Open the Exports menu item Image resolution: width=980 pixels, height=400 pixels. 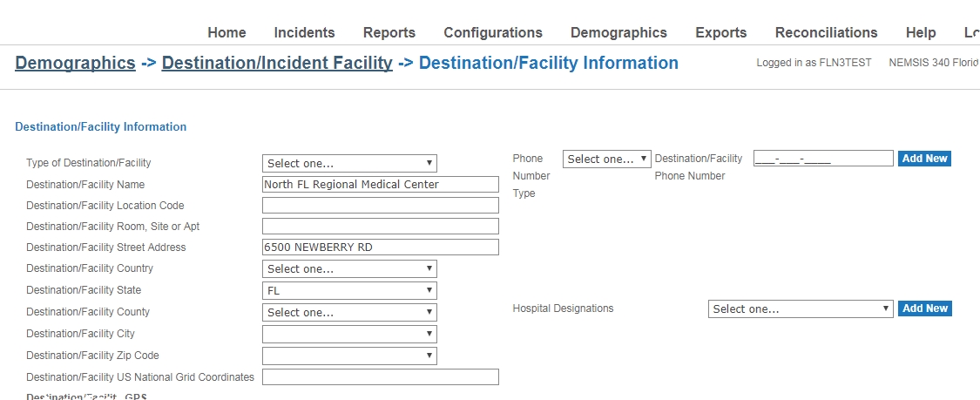720,32
